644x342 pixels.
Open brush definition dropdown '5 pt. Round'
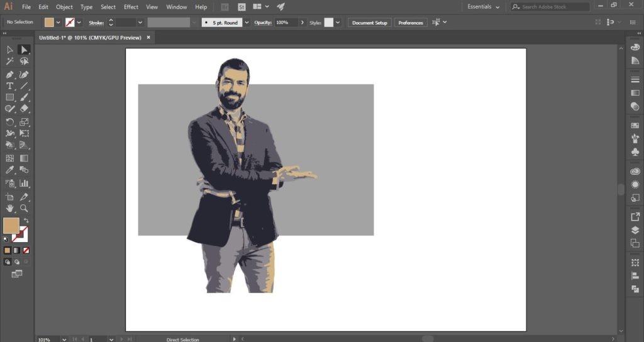[x=247, y=23]
